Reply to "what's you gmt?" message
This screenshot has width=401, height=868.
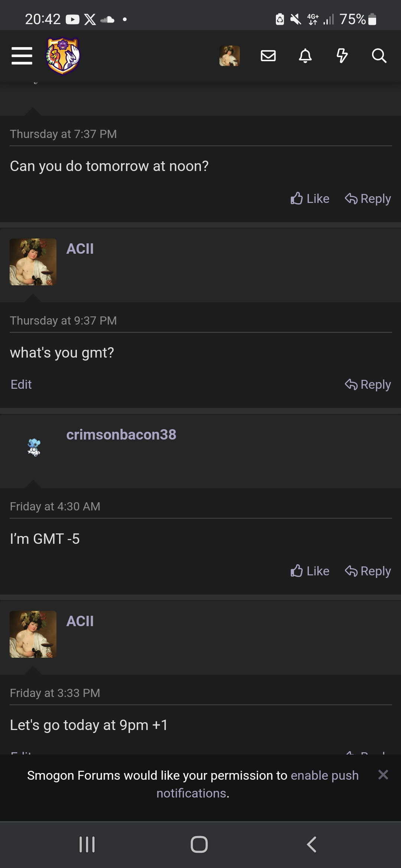tap(368, 385)
